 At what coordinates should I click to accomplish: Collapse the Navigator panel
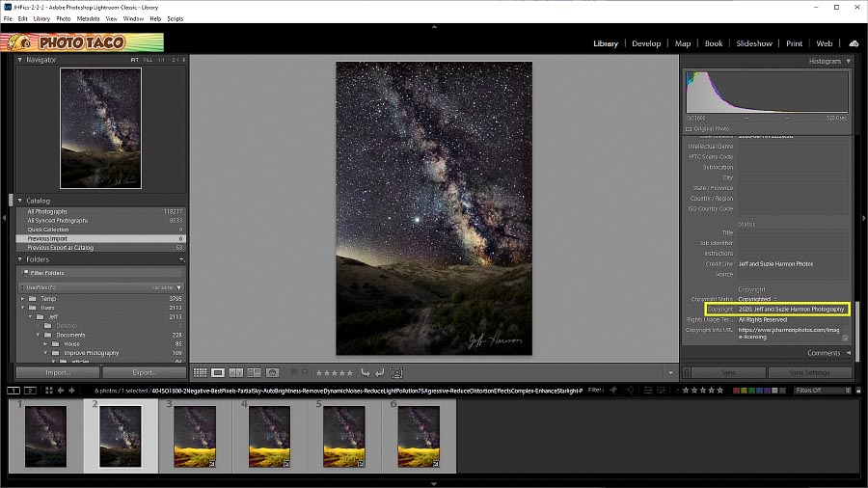[x=20, y=60]
